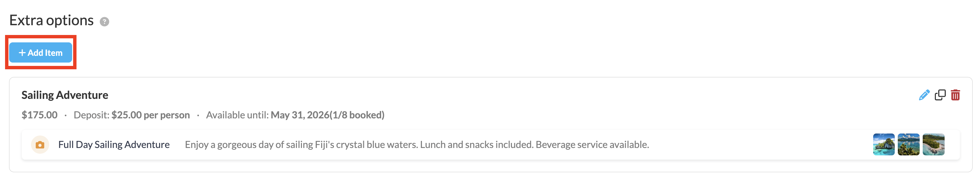Click the plus sign on Add Item
The width and height of the screenshot is (980, 189).
22,53
